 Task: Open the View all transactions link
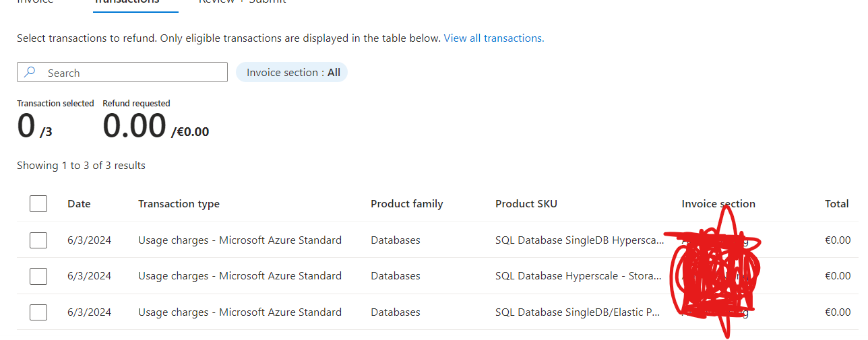493,38
